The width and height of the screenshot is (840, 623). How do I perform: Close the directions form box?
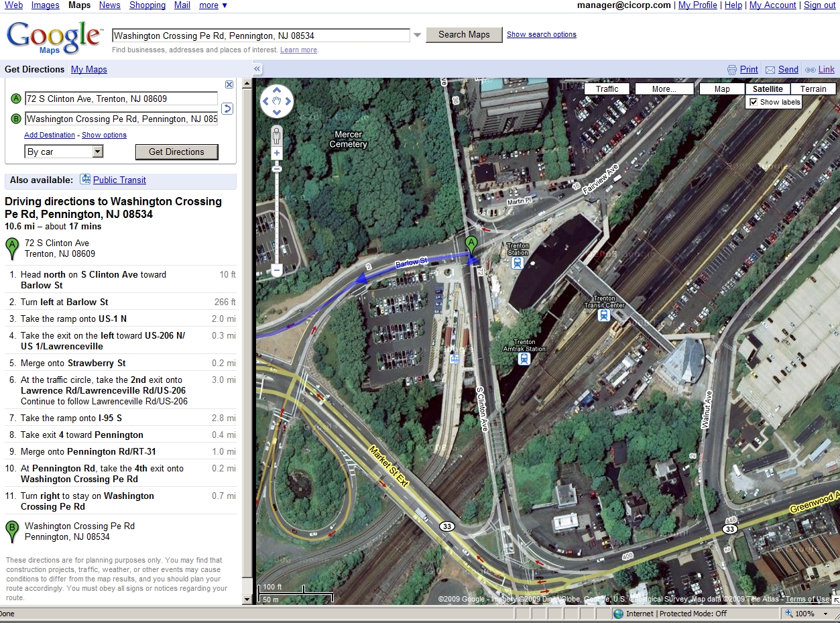(x=229, y=84)
